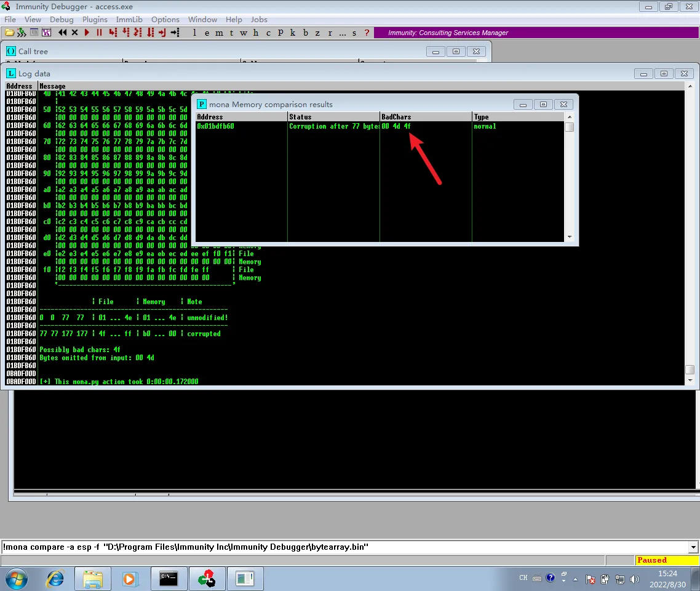The image size is (700, 591).
Task: Click the Type column header in mona results
Action: pyautogui.click(x=519, y=116)
